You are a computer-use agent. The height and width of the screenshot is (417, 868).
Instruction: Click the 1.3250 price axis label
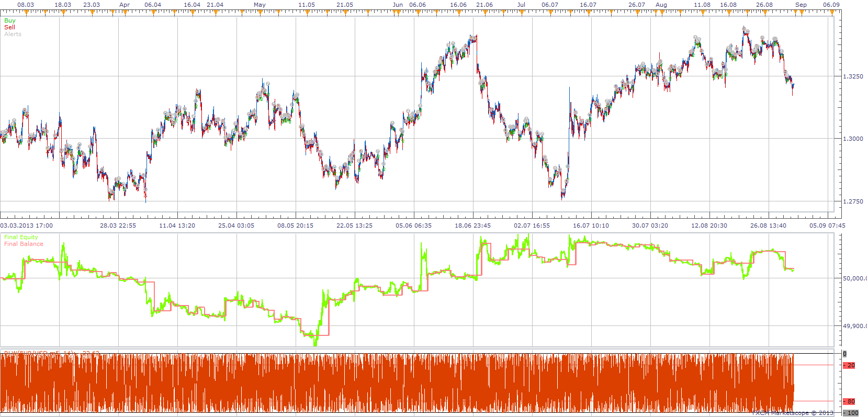tap(853, 76)
